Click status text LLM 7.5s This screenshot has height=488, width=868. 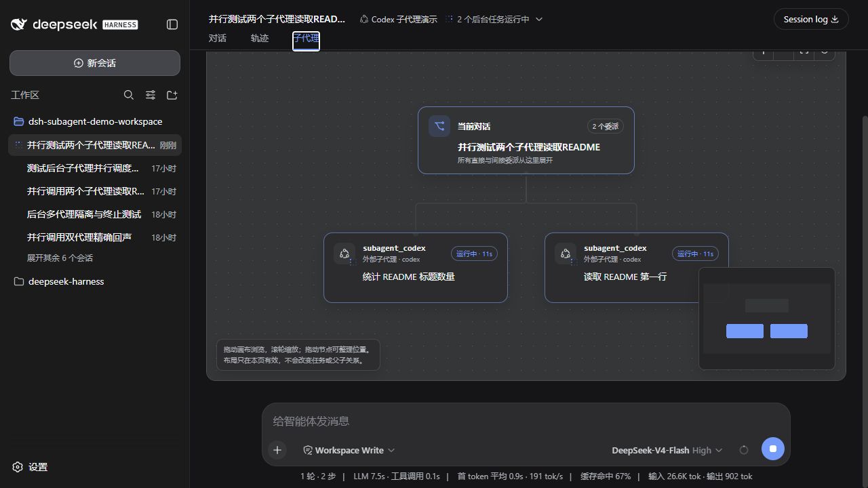pyautogui.click(x=369, y=476)
